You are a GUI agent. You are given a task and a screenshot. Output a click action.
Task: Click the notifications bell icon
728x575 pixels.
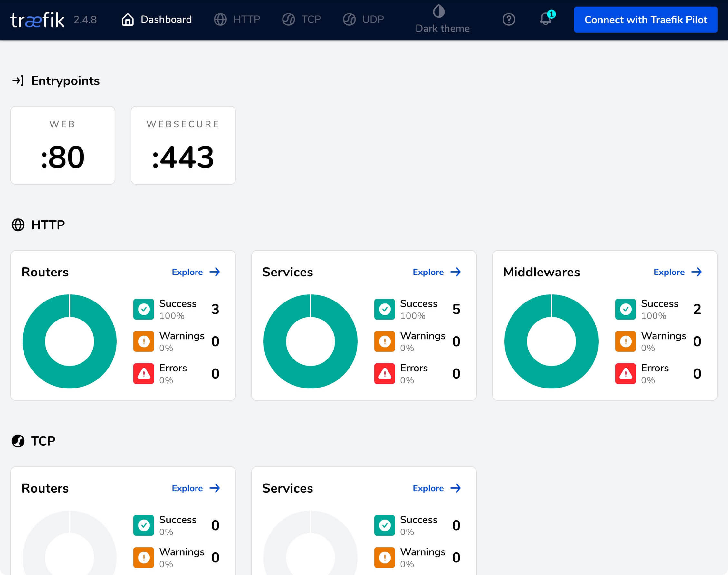tap(545, 19)
